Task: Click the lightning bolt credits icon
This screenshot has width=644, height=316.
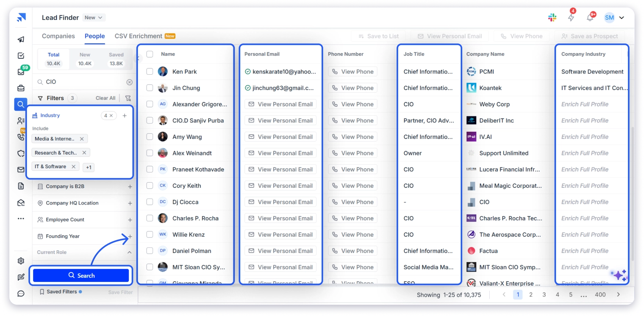Action: (571, 18)
